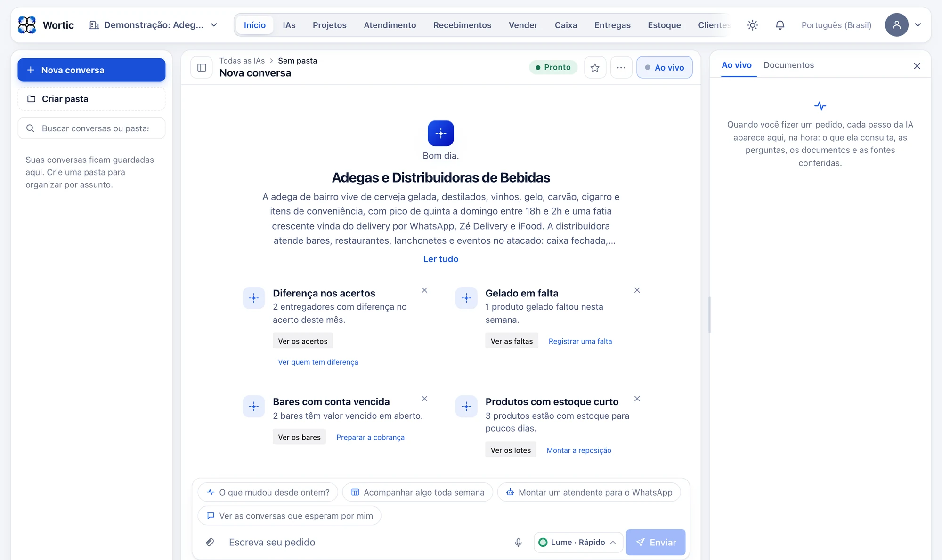Toggle light/dark theme sun icon
The width and height of the screenshot is (942, 560).
pos(752,25)
